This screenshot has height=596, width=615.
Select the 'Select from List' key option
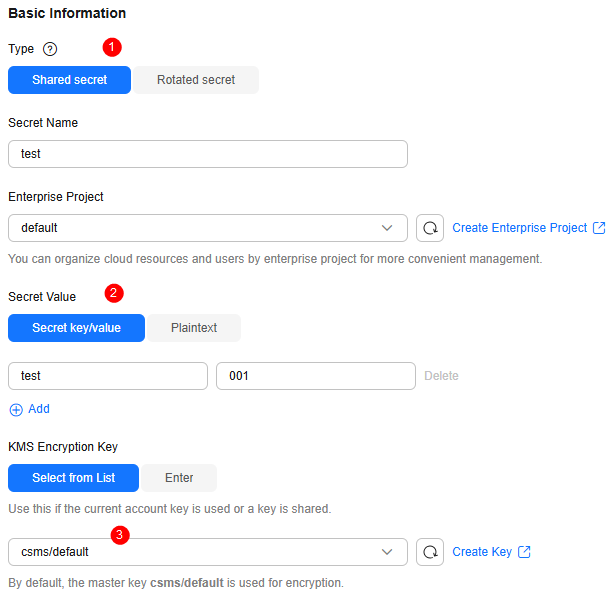pyautogui.click(x=73, y=478)
